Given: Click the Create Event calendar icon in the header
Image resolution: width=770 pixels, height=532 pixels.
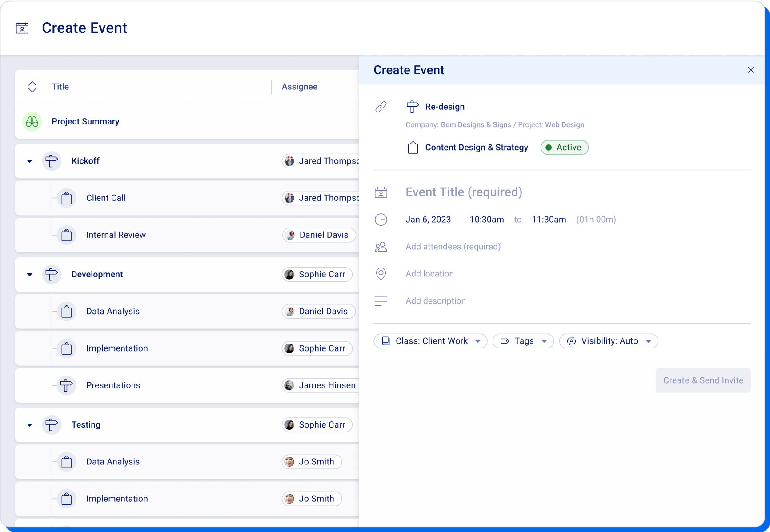Looking at the screenshot, I should click(22, 28).
